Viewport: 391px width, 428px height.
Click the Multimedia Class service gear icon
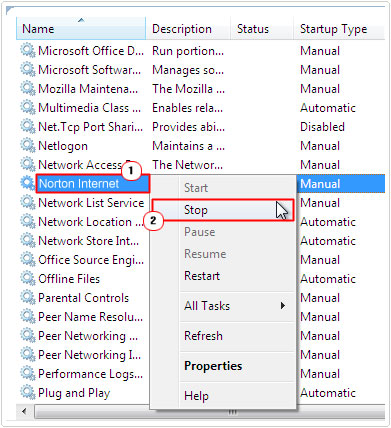(x=27, y=108)
